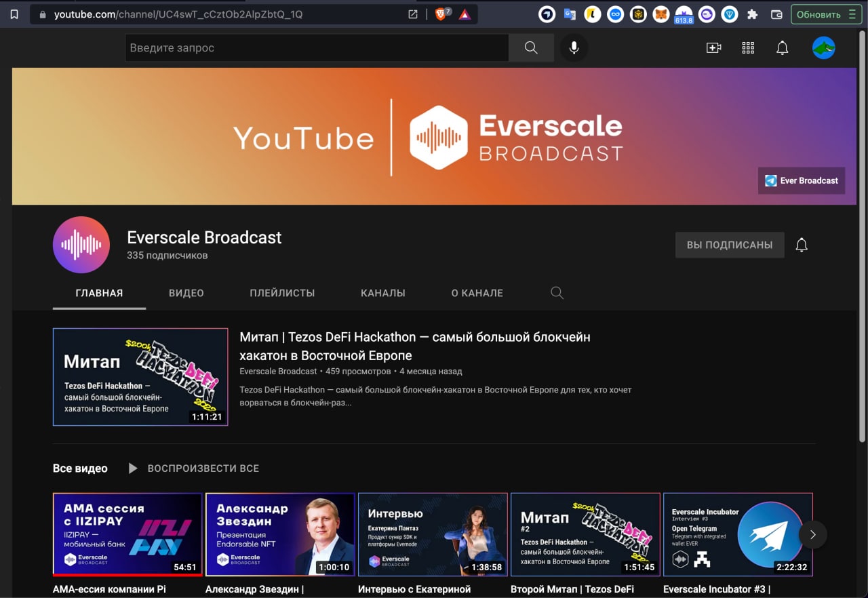The width and height of the screenshot is (868, 598).
Task: Switch to the ПЛЕЙЛИСТЫ tab
Action: [282, 293]
